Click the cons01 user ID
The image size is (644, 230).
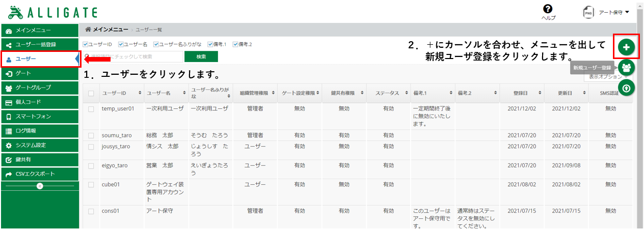111,211
